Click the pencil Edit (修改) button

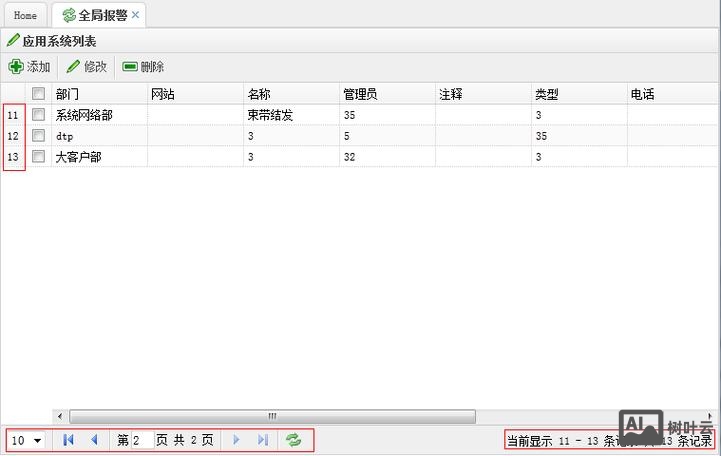tap(86, 67)
